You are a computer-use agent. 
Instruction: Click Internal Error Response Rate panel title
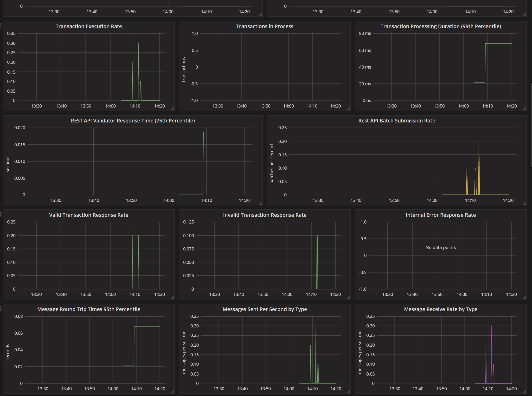[x=441, y=215]
